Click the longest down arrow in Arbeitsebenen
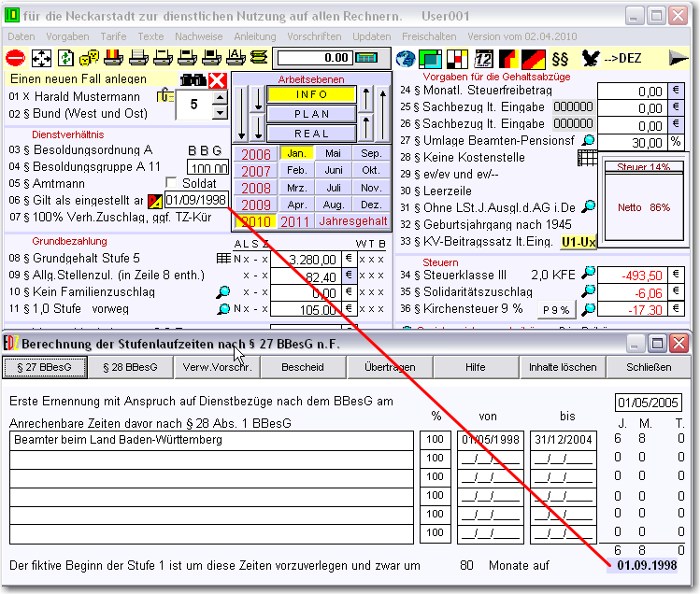700x594 pixels. tap(241, 113)
